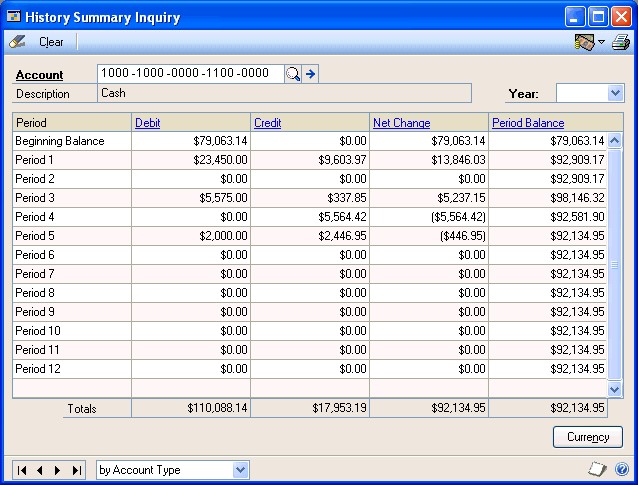Image resolution: width=638 pixels, height=485 pixels.
Task: Maximize the History Summary Inquiry window
Action: (x=598, y=17)
